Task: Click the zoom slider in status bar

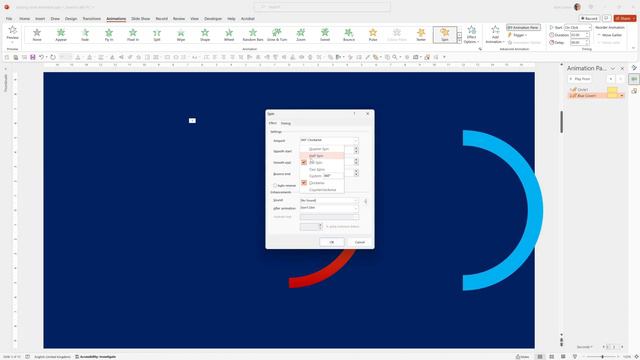Action: point(602,357)
